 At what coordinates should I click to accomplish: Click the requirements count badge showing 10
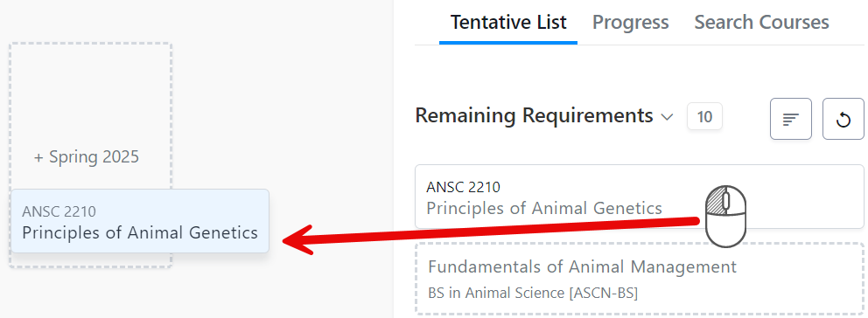(704, 117)
